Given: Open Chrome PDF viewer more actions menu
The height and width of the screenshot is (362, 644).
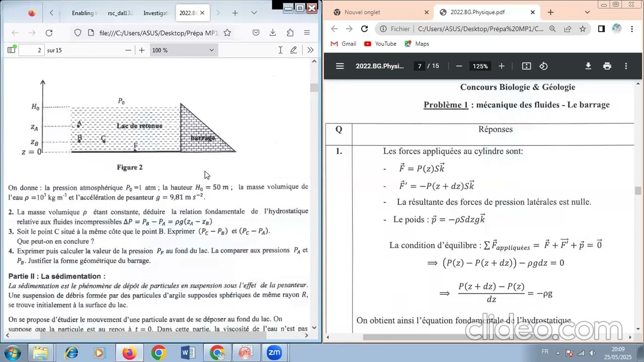Looking at the screenshot, I should [x=626, y=66].
